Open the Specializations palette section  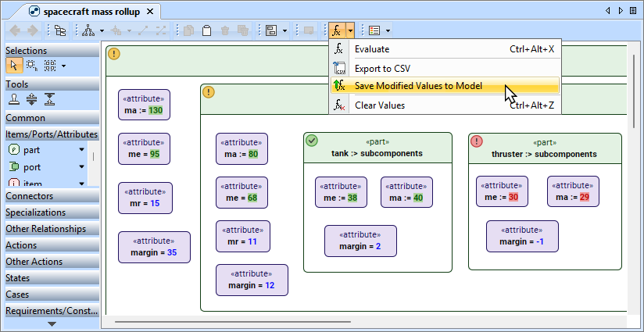(x=52, y=212)
